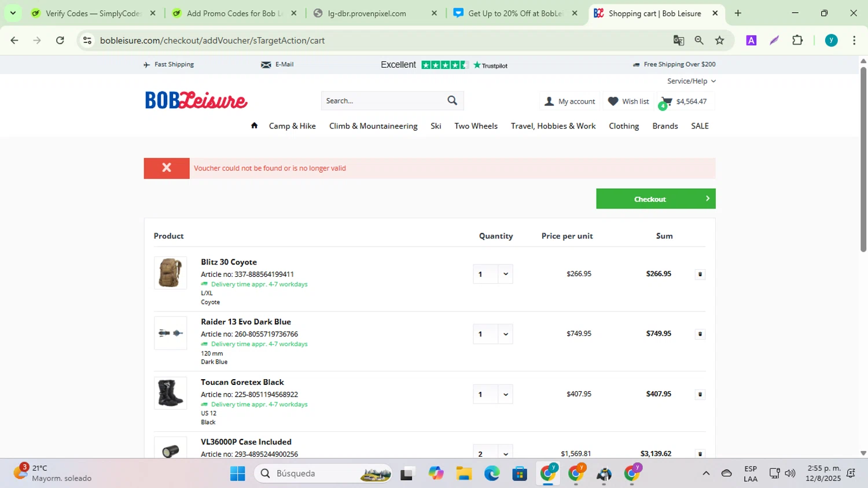The height and width of the screenshot is (488, 868).
Task: Remove VL36000P Case Included item
Action: tap(700, 454)
